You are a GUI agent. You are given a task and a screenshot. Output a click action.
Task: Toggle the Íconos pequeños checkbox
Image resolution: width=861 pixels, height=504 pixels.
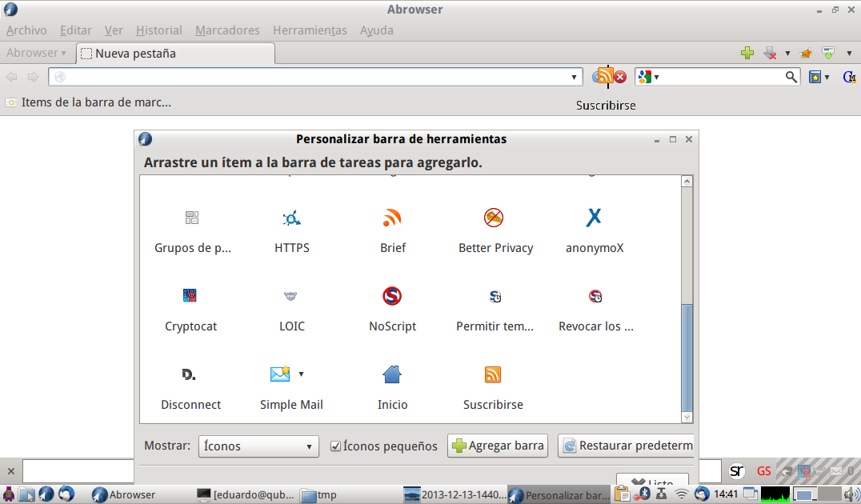click(x=336, y=446)
